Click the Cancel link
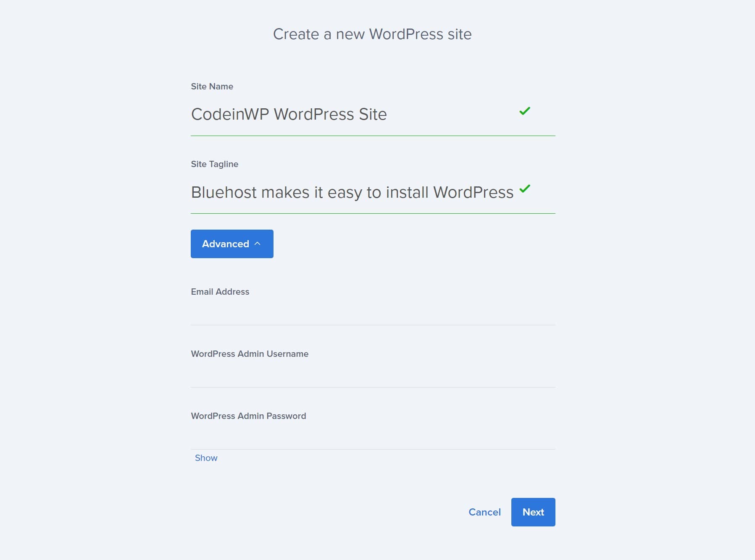The height and width of the screenshot is (560, 755). (484, 512)
